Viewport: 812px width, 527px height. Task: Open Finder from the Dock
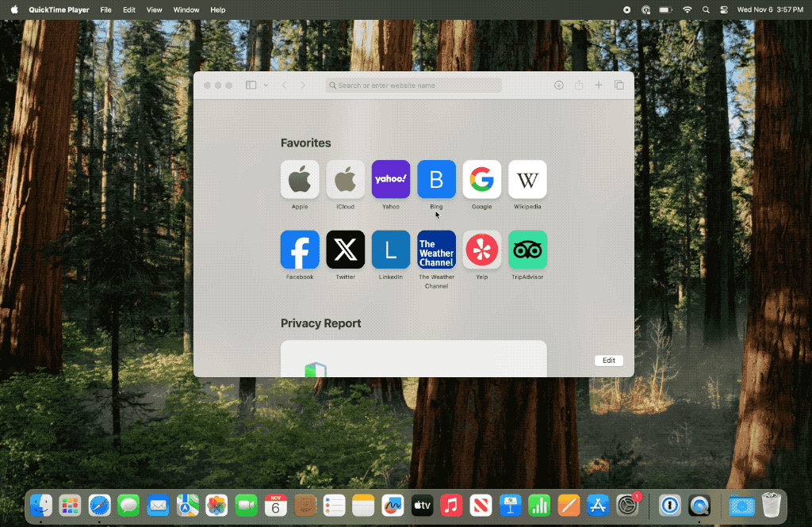point(41,506)
